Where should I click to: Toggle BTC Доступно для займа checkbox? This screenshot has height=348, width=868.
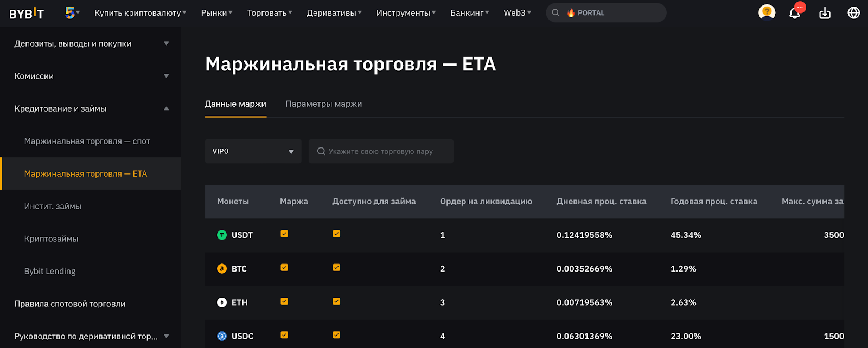(336, 267)
